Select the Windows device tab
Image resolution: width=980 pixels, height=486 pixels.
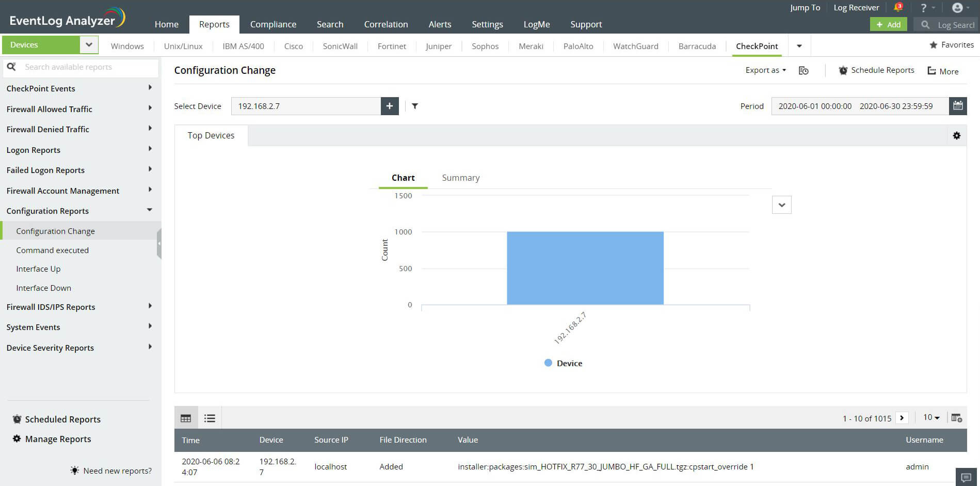click(x=127, y=46)
